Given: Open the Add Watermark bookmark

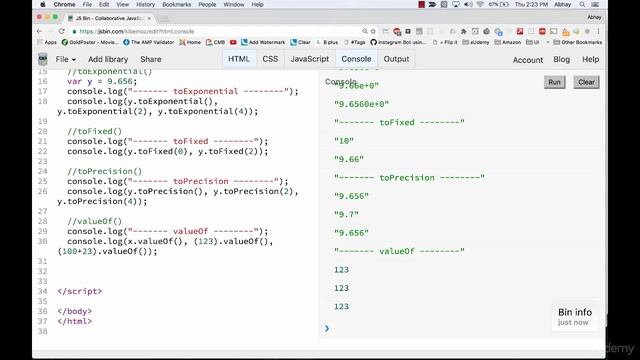Looking at the screenshot, I should [x=263, y=42].
